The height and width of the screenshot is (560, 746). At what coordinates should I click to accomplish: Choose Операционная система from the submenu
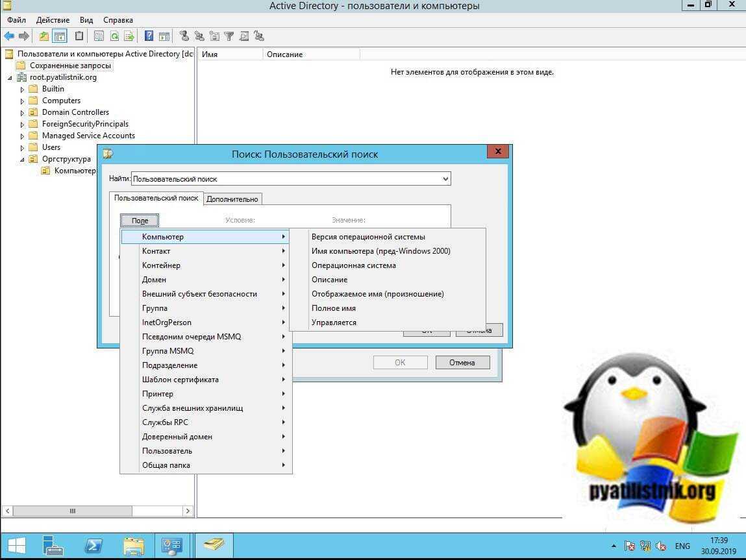pyautogui.click(x=353, y=265)
